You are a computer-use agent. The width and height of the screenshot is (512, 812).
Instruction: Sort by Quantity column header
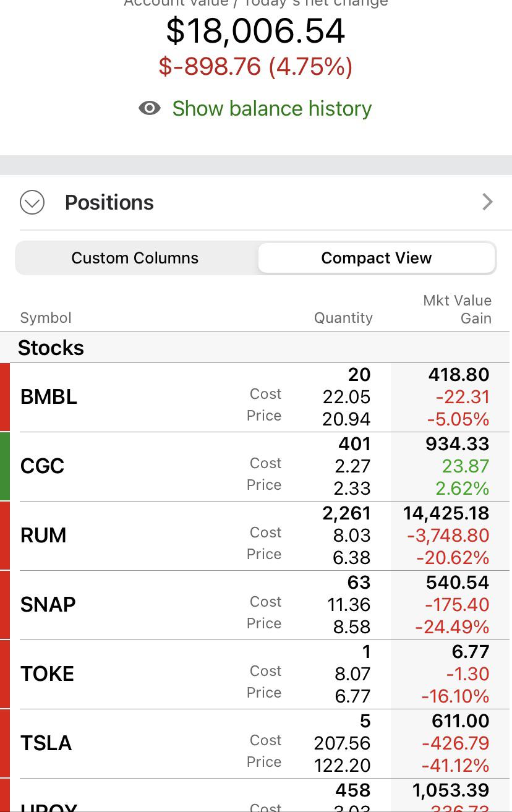point(343,318)
